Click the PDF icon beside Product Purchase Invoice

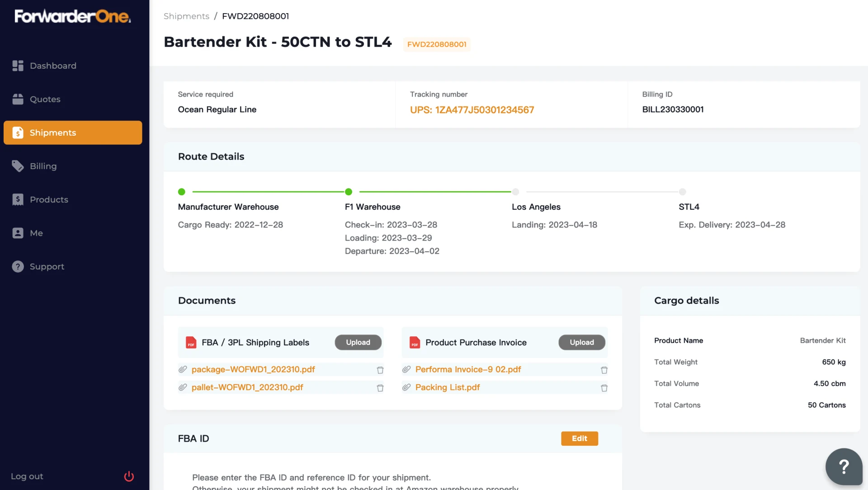tap(415, 343)
